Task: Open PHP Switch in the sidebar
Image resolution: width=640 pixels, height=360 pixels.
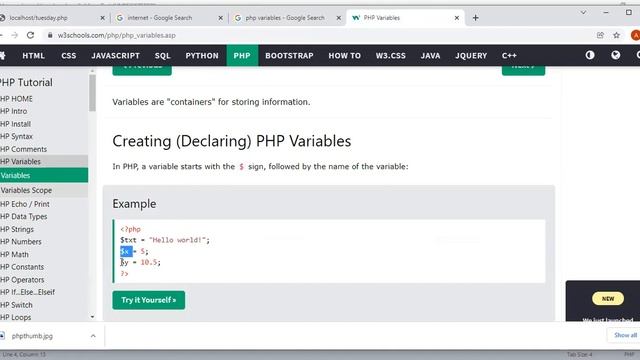Action: coord(44,305)
